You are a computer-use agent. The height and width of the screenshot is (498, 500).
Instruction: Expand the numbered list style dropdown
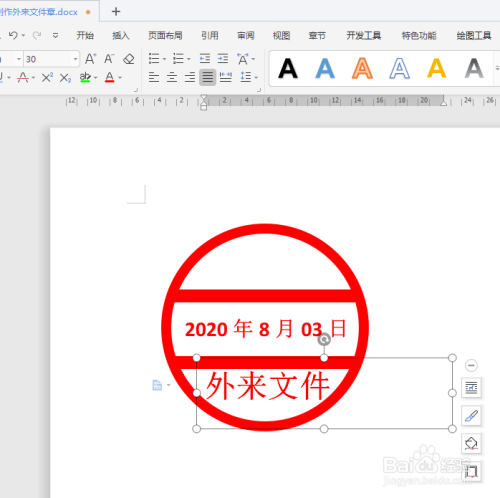(189, 59)
